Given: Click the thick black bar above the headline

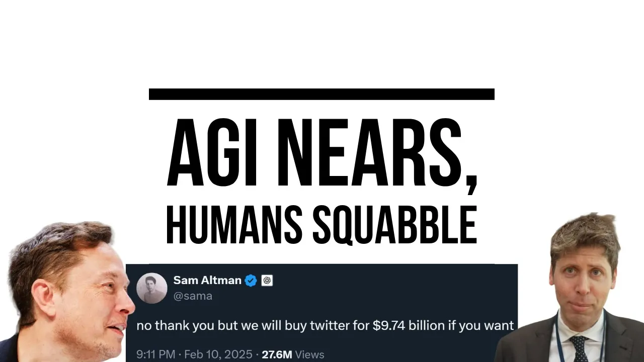Looking at the screenshot, I should 321,94.
